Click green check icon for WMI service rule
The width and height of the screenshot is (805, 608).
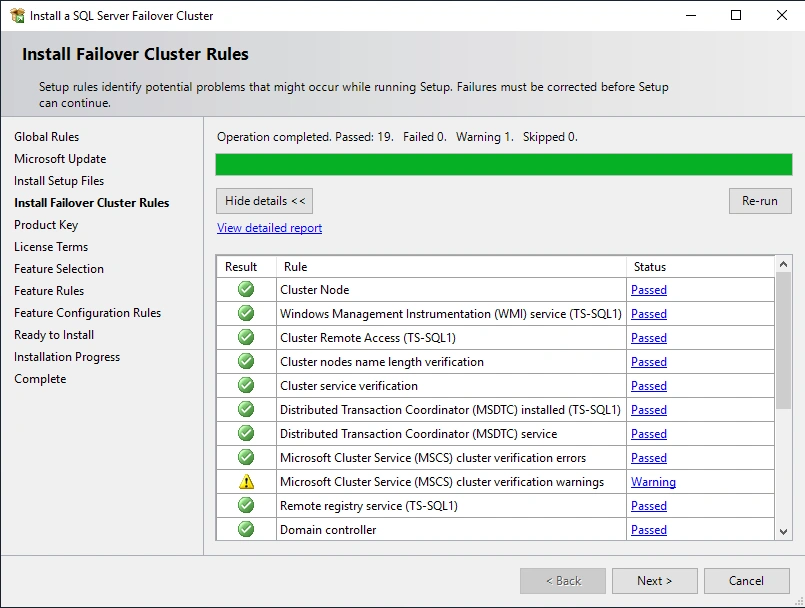click(x=246, y=313)
